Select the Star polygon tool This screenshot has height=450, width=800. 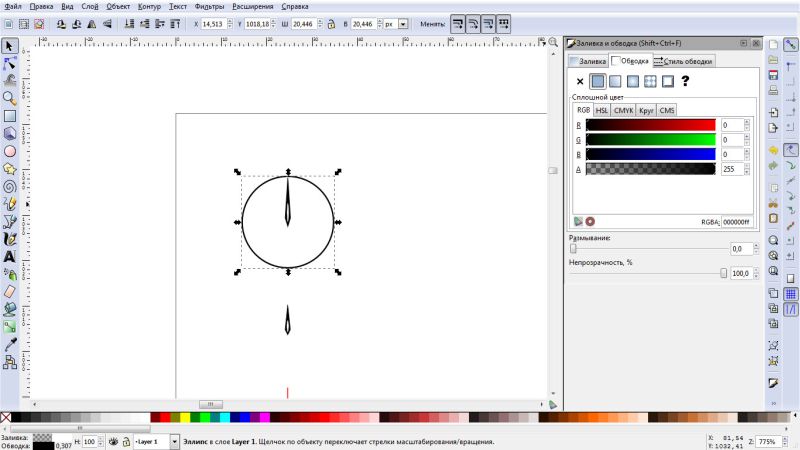pyautogui.click(x=10, y=169)
